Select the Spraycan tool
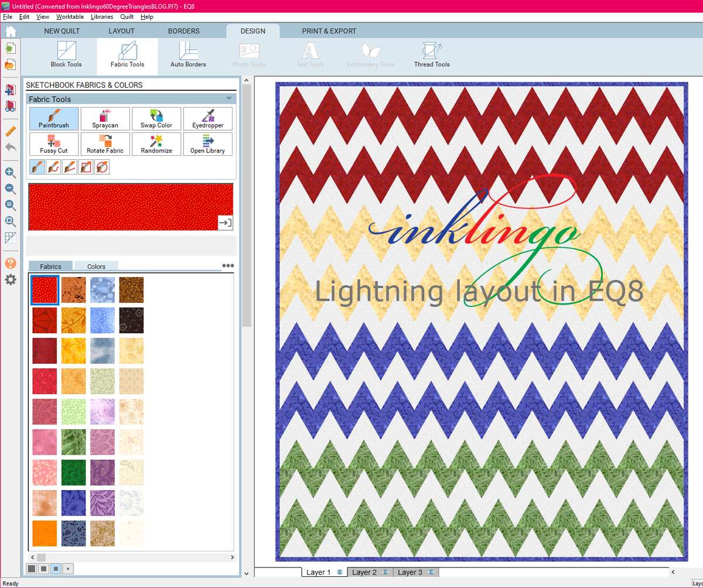 pos(105,119)
